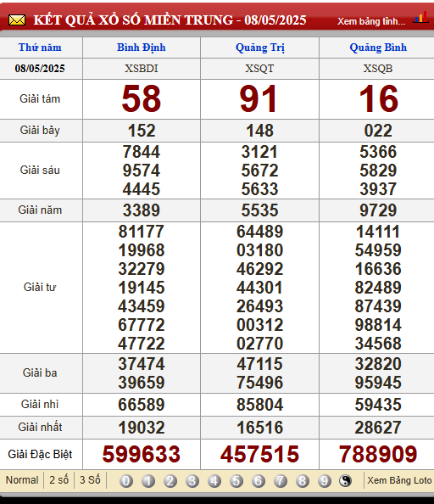Click Giải ba number 32820
The image size is (434, 504).
[378, 364]
